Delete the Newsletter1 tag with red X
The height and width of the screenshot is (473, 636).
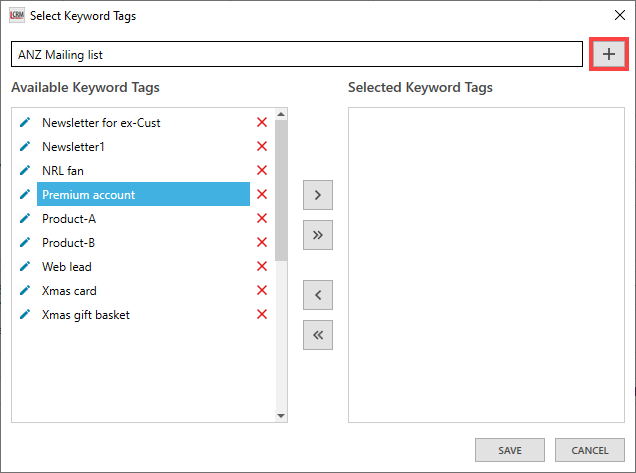pyautogui.click(x=262, y=147)
